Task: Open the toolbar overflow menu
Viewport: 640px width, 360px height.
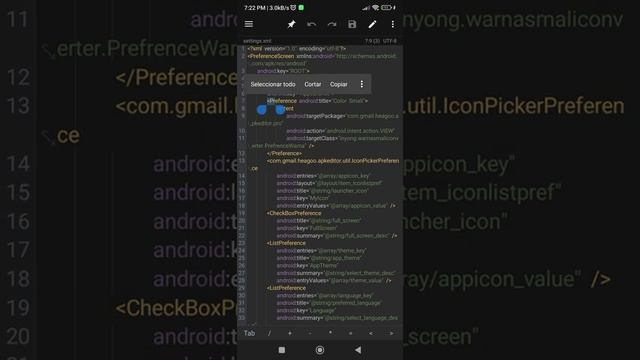Action: point(392,24)
